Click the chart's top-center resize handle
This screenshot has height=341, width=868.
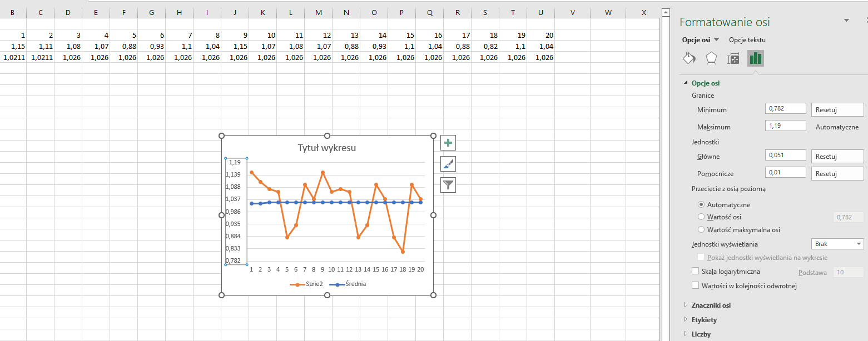(327, 136)
